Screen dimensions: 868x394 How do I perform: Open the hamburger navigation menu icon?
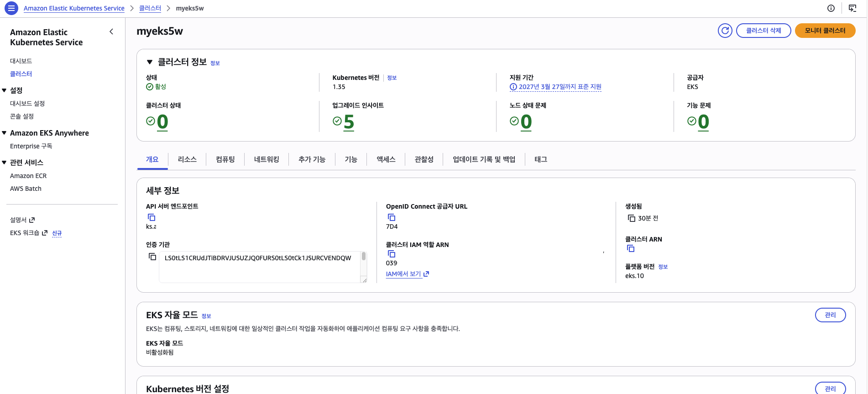tap(11, 8)
